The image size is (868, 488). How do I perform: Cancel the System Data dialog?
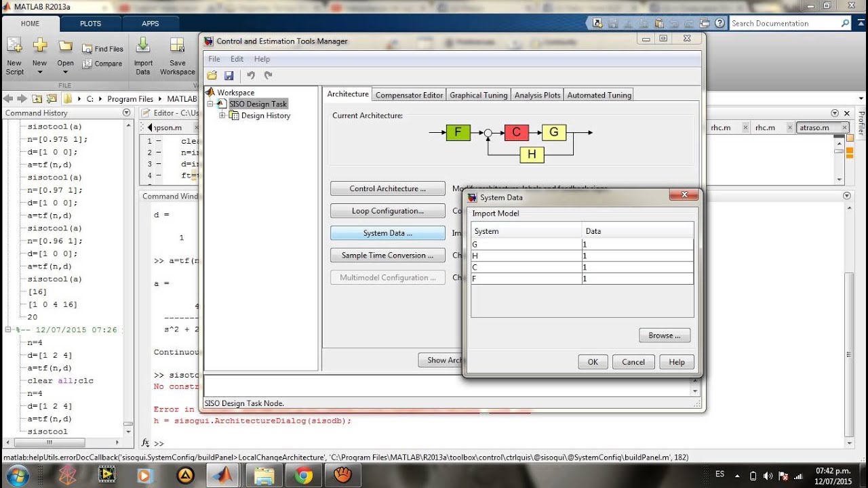tap(633, 362)
